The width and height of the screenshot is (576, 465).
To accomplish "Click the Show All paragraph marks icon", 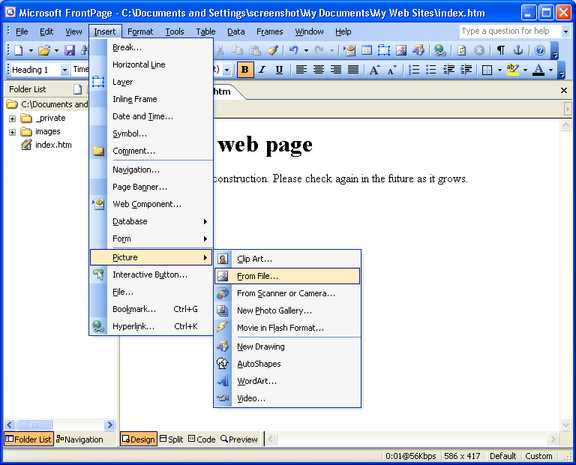I will [500, 50].
